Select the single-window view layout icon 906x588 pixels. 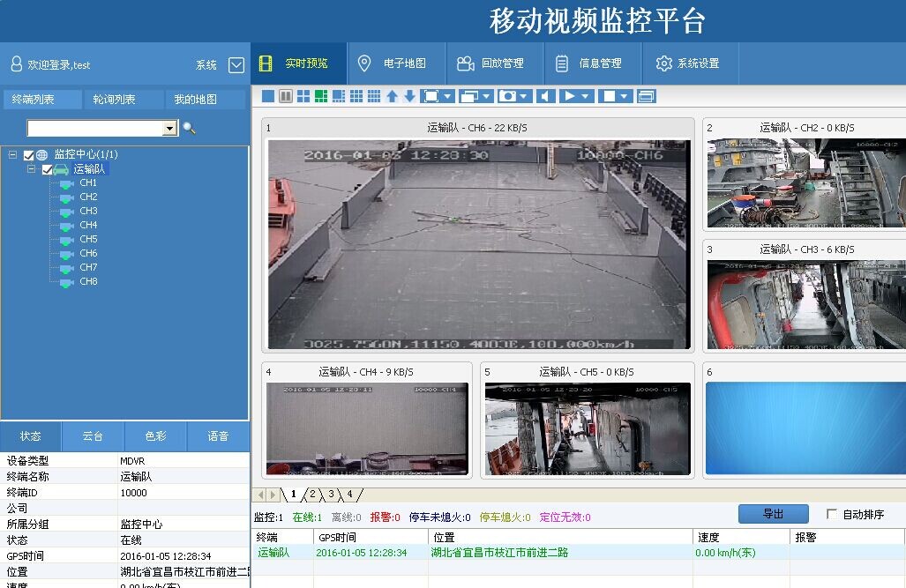pyautogui.click(x=268, y=96)
